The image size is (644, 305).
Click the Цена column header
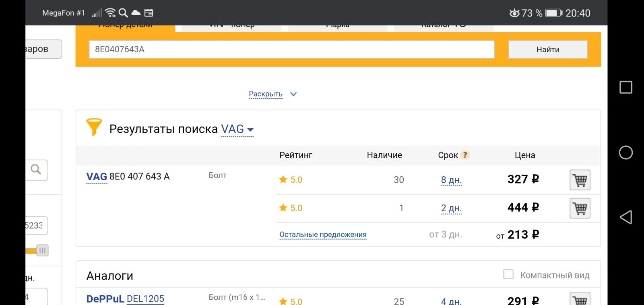[525, 155]
